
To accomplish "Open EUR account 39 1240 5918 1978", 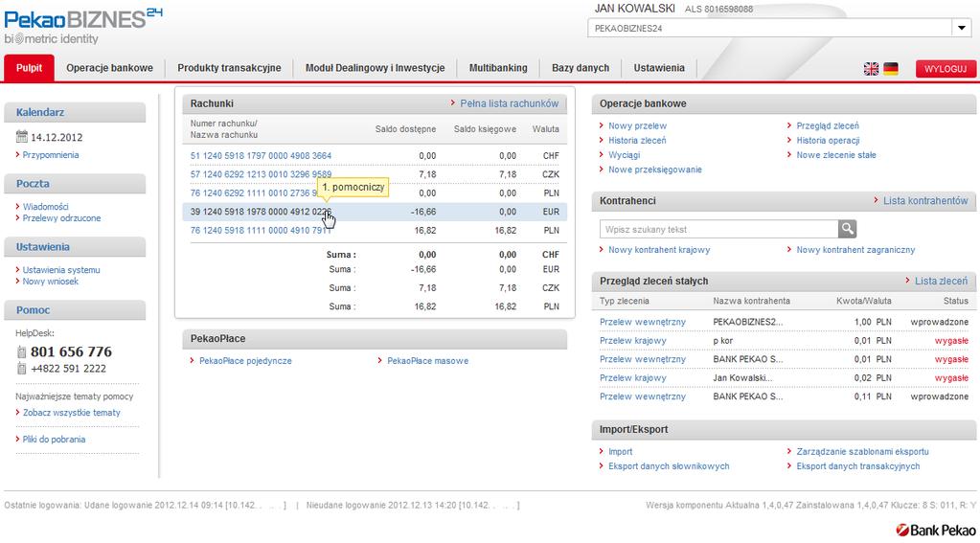I will [261, 212].
